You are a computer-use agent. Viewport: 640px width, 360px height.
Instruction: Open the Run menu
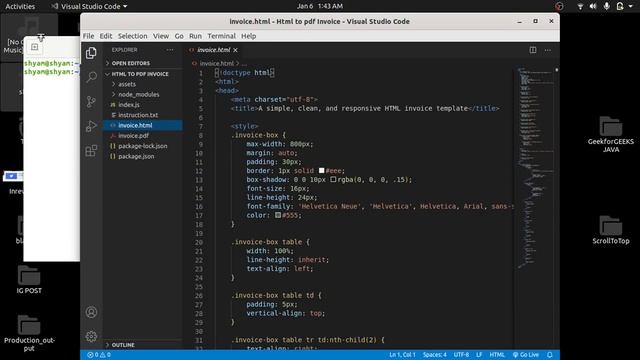pos(195,36)
